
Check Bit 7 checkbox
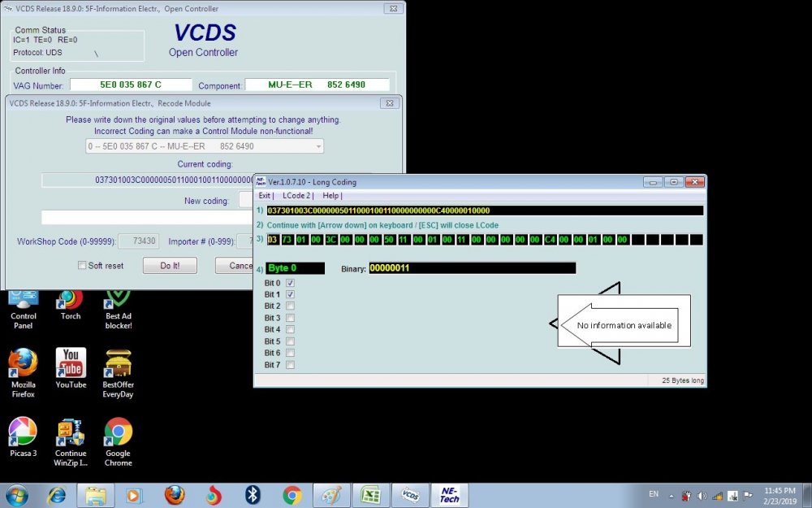[x=290, y=365]
